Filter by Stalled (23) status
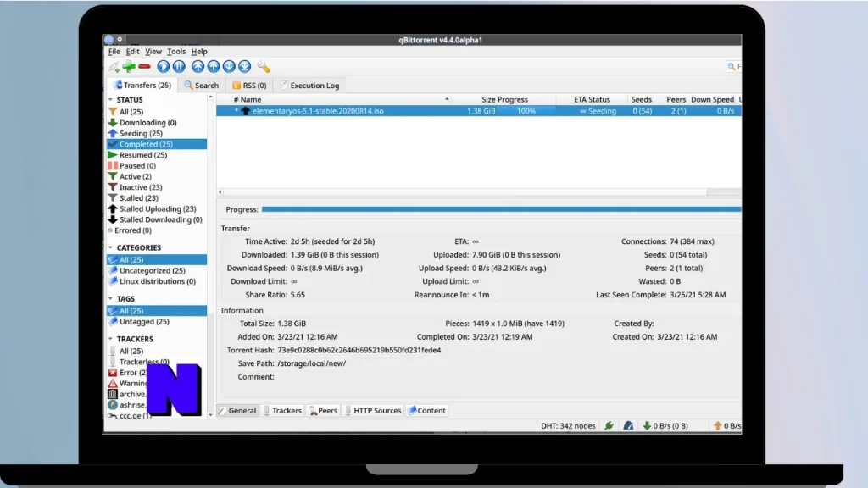The height and width of the screenshot is (488, 868). 138,198
